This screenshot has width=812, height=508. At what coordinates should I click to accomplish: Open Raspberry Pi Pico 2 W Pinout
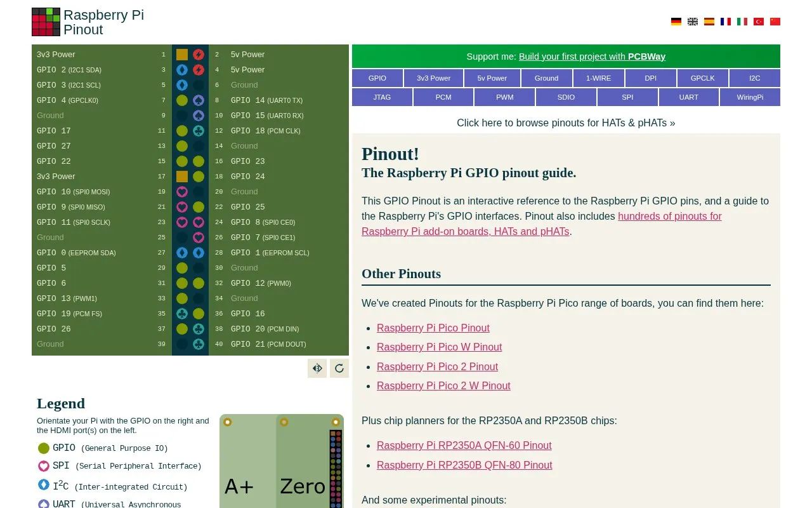443,385
